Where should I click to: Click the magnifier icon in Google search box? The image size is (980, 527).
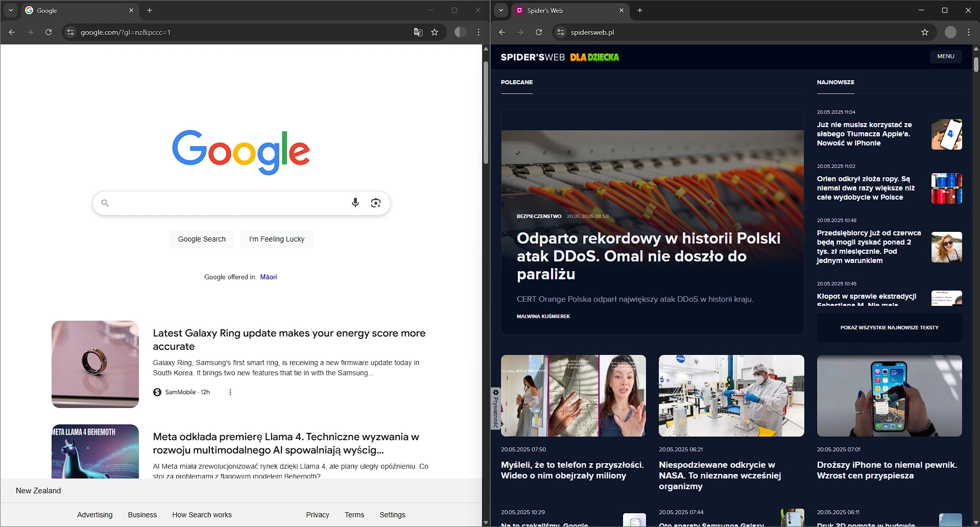click(x=105, y=203)
